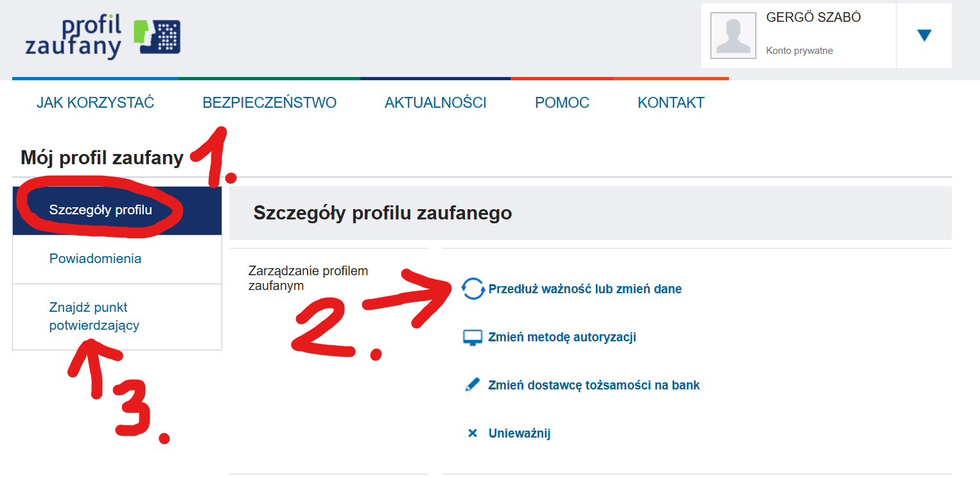
Task: Expand the account dropdown arrow
Action: (924, 35)
